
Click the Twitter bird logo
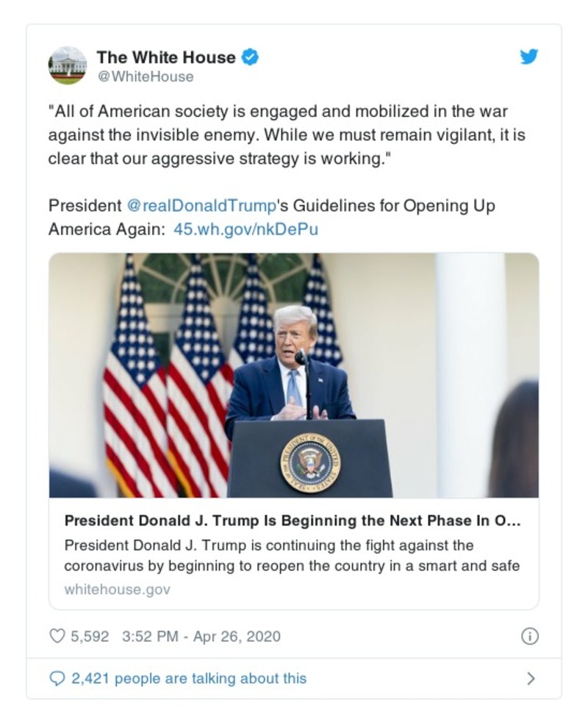coord(528,56)
